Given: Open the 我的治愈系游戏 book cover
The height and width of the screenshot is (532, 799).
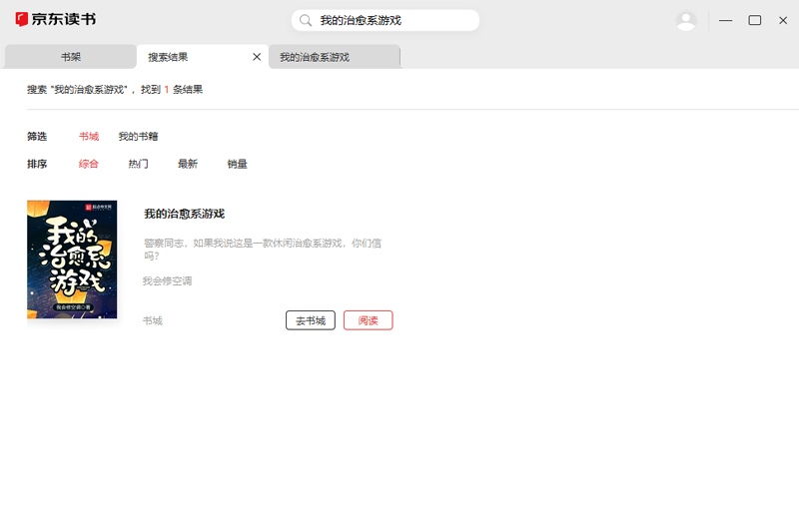Looking at the screenshot, I should [72, 260].
